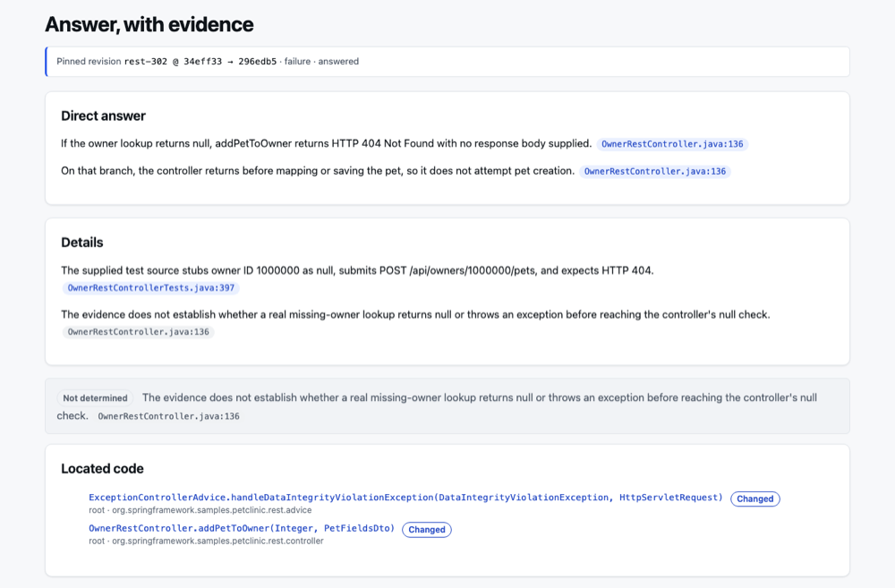Click the 'Answer, with evidence' heading

coord(149,24)
